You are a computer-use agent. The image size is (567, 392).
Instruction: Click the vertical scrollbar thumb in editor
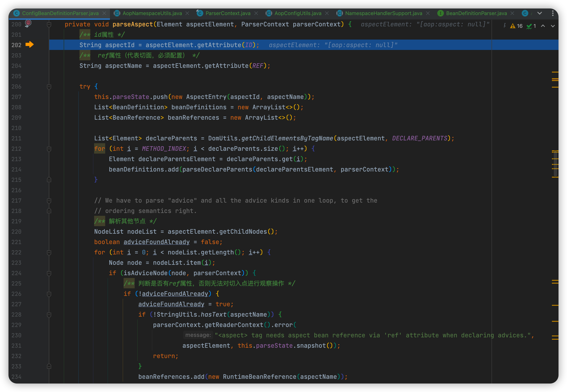555,163
